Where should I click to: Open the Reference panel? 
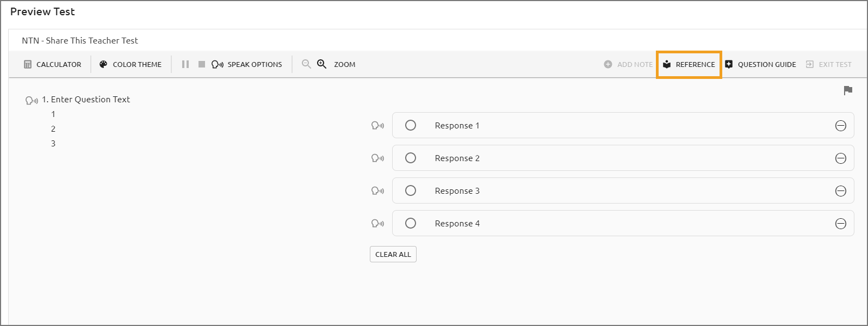click(689, 64)
